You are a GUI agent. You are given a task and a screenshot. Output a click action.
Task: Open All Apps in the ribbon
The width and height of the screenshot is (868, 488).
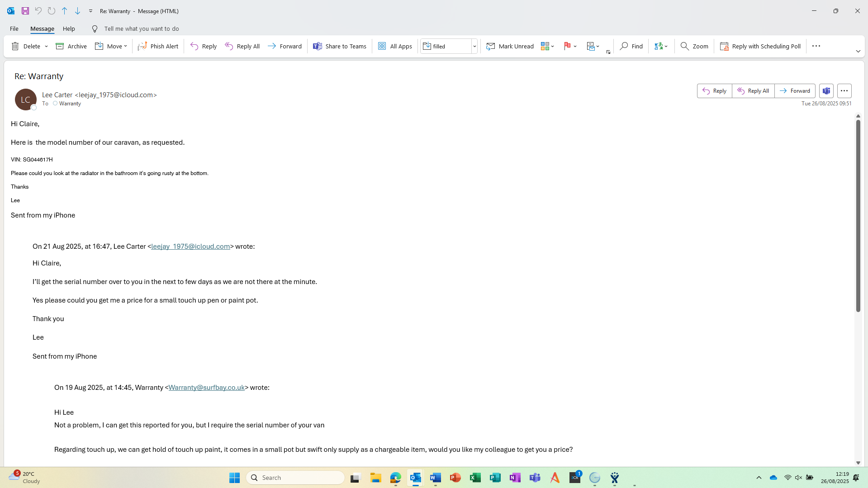395,46
